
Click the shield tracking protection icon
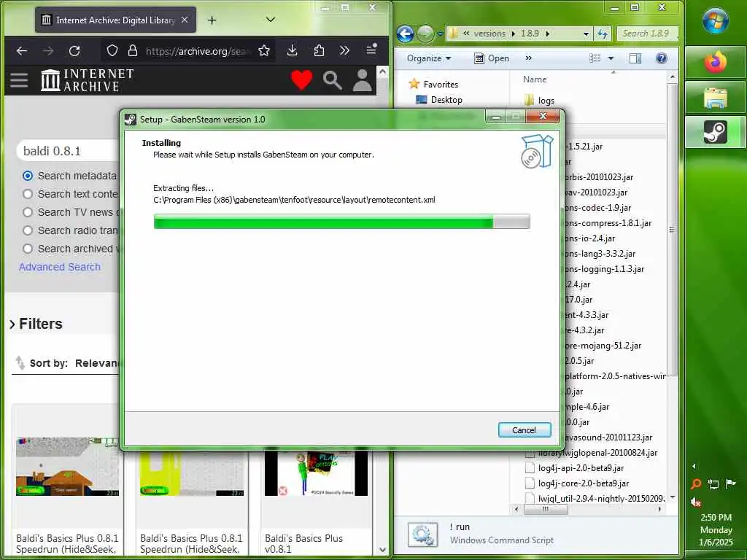(x=112, y=51)
